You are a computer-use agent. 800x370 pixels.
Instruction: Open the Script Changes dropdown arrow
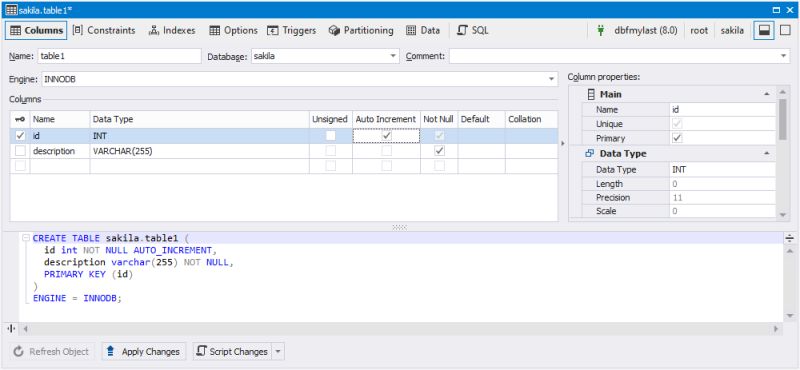click(x=278, y=352)
